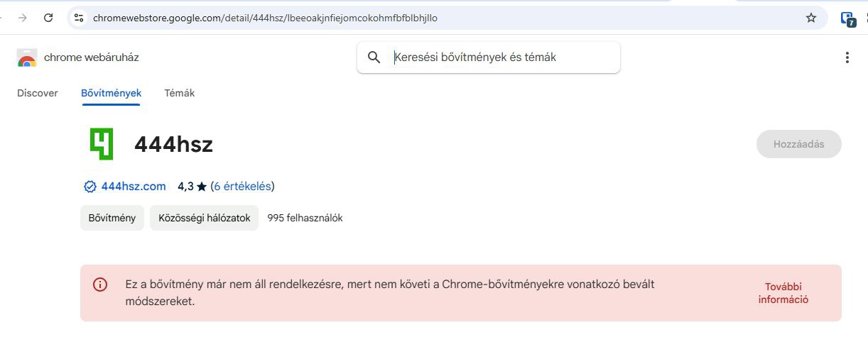Image resolution: width=868 pixels, height=342 pixels.
Task: Open the three-dot more options menu
Action: click(x=847, y=57)
